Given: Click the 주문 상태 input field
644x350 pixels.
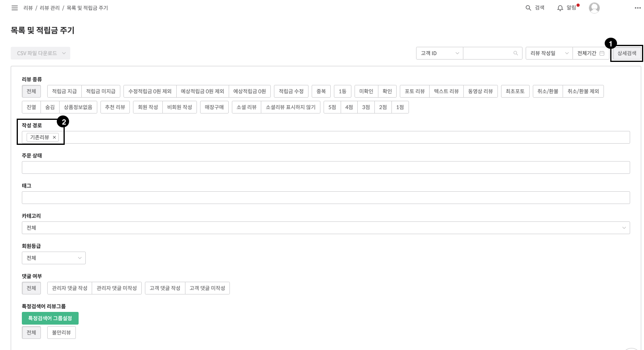Looking at the screenshot, I should [326, 167].
